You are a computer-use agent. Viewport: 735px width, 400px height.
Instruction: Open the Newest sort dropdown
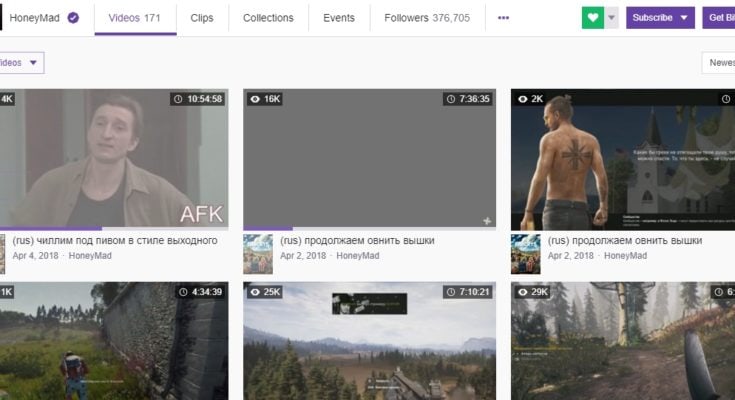[x=718, y=63]
